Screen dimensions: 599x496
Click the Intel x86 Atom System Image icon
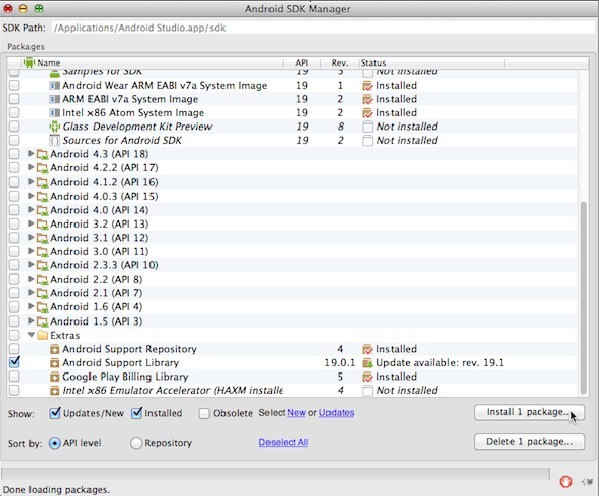coord(55,113)
